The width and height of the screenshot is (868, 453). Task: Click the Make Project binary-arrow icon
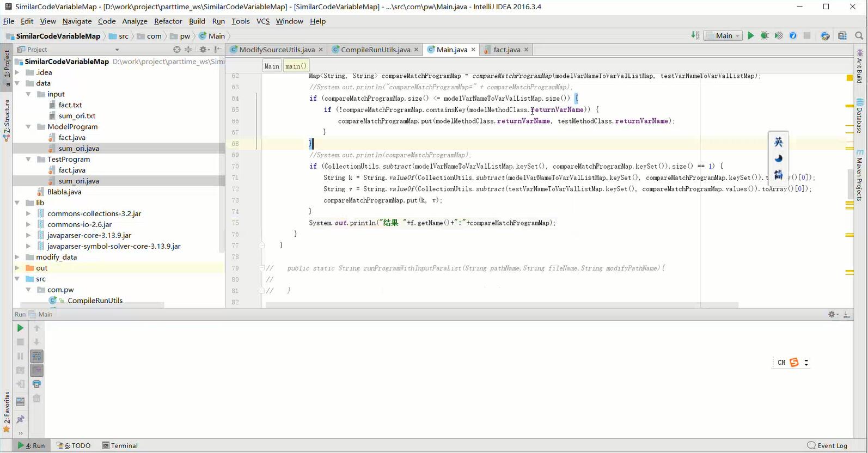pyautogui.click(x=695, y=35)
